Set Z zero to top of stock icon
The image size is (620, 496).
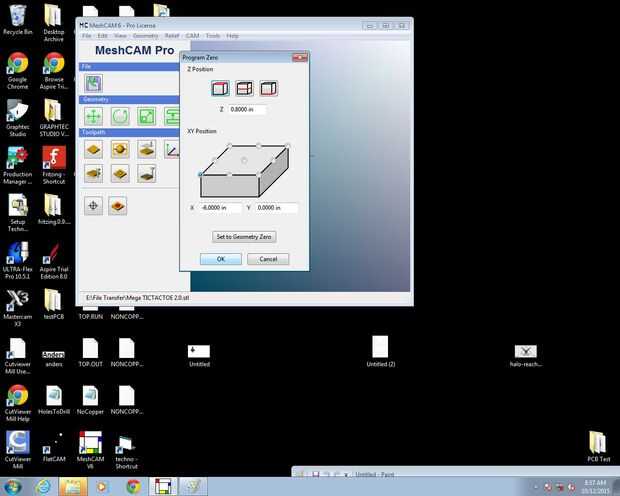[x=220, y=88]
